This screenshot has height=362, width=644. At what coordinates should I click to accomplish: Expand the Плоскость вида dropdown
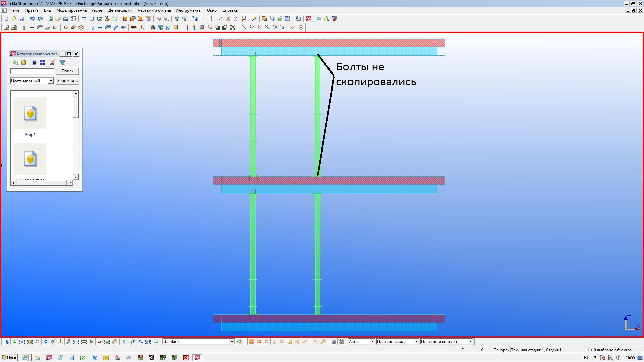pyautogui.click(x=416, y=342)
